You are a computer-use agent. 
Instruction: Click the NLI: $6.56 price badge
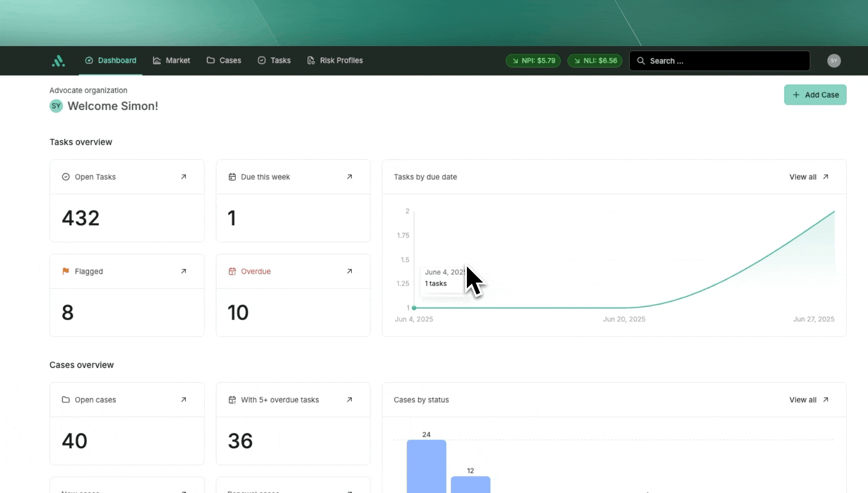point(595,61)
